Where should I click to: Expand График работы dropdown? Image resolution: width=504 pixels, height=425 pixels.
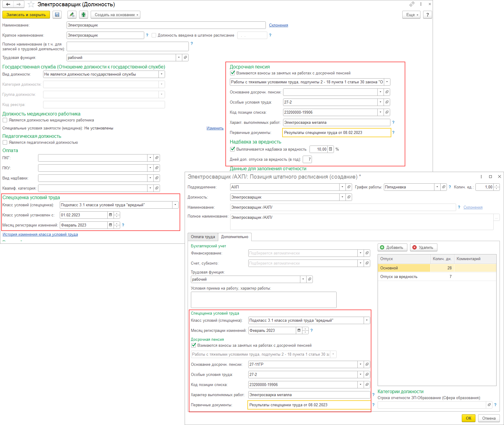[x=437, y=187]
